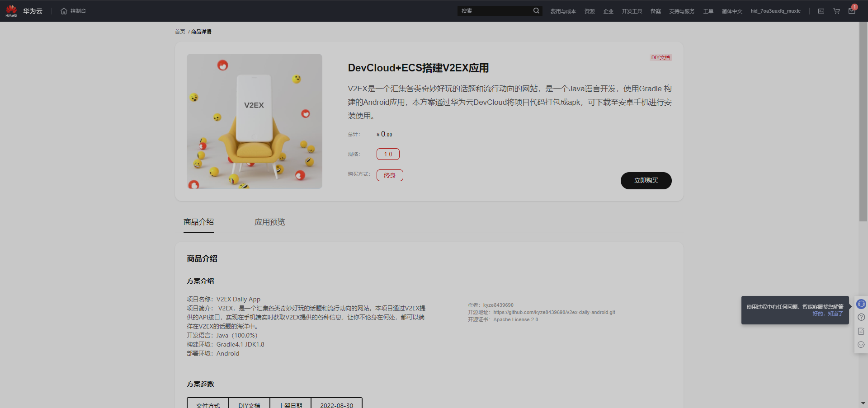Click the DIY文档 tag

click(x=660, y=57)
